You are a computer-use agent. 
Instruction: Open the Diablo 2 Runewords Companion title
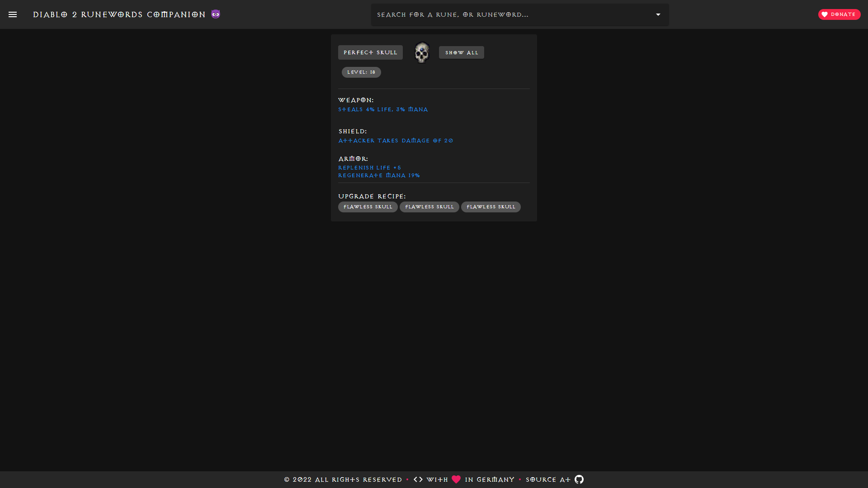(119, 14)
